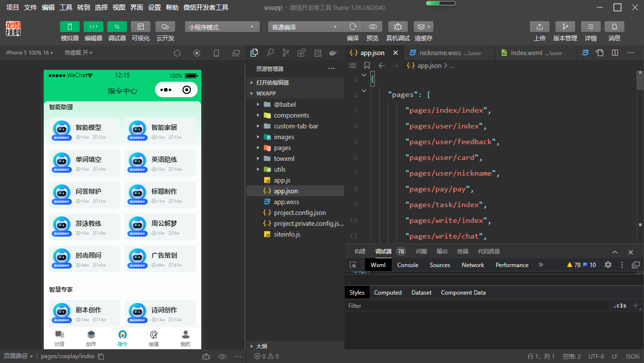Screen dimensions: 644x363
Task: Expand the @babel folder
Action: [295, 104]
